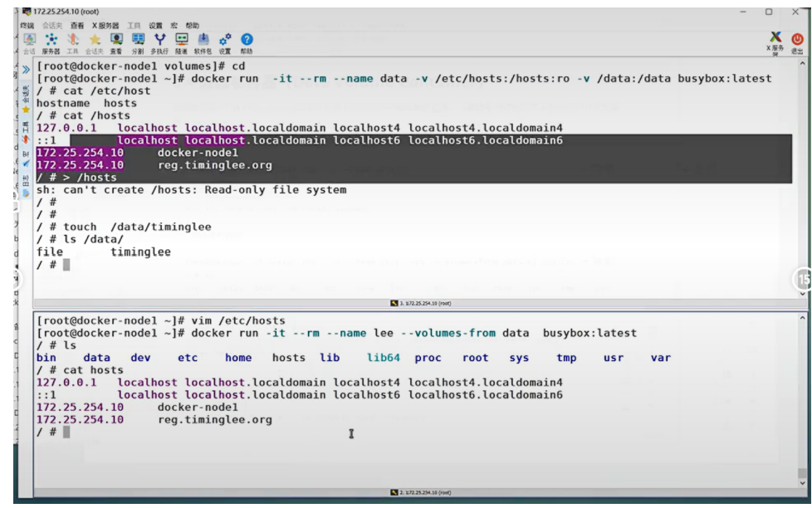Viewport: 812px width, 508px height.
Task: Maximize the MobaXterm window
Action: (769, 12)
